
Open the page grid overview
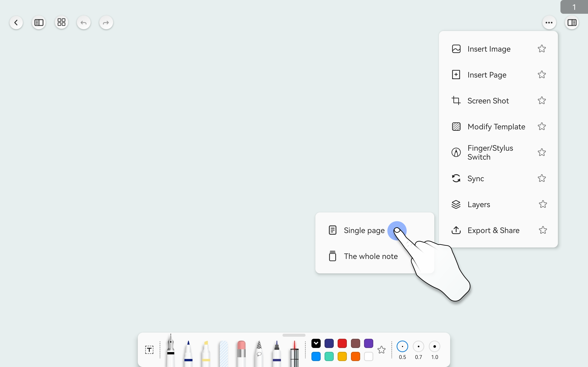point(62,22)
